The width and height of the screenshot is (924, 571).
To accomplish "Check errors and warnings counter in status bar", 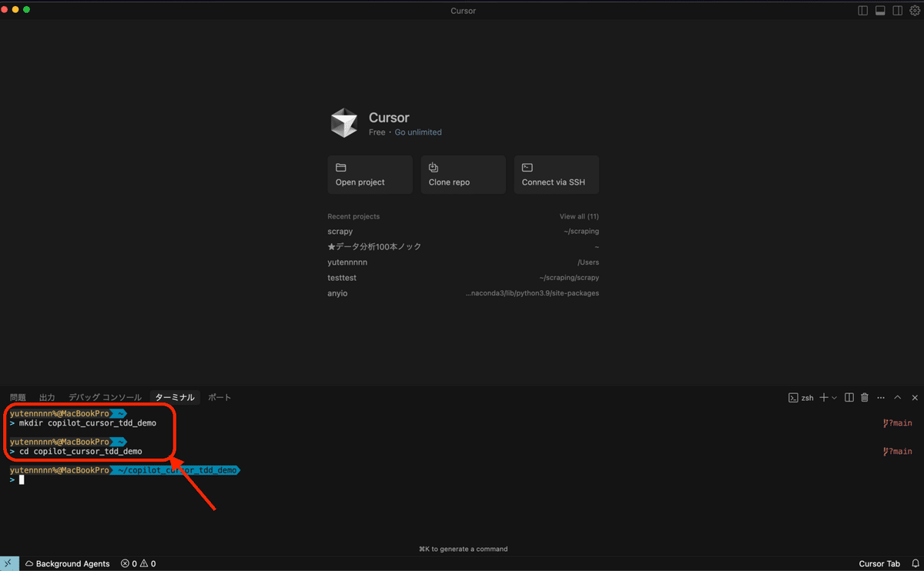I will pos(138,563).
